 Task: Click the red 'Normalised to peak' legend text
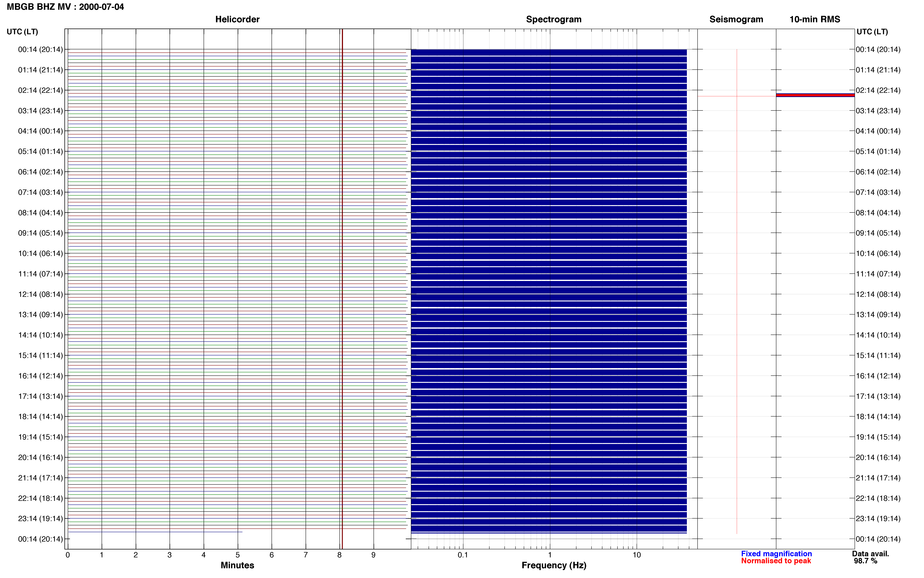click(x=776, y=561)
